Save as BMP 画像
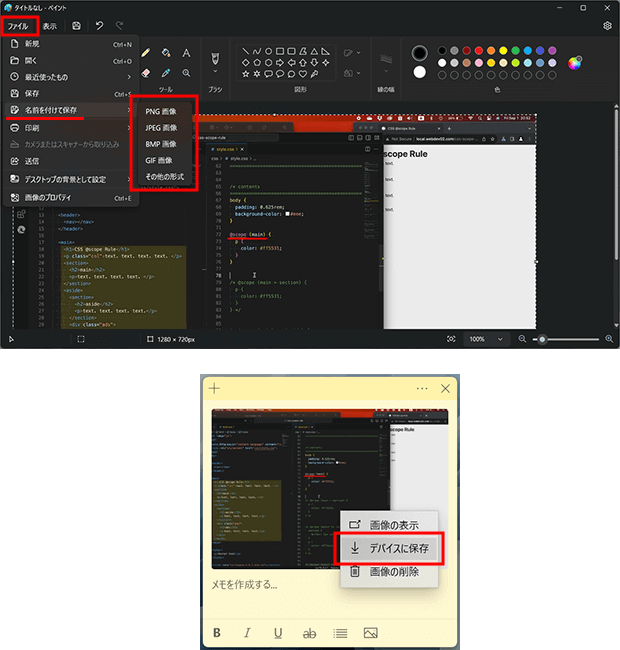Screen dimensions: 620x650 pos(165,144)
